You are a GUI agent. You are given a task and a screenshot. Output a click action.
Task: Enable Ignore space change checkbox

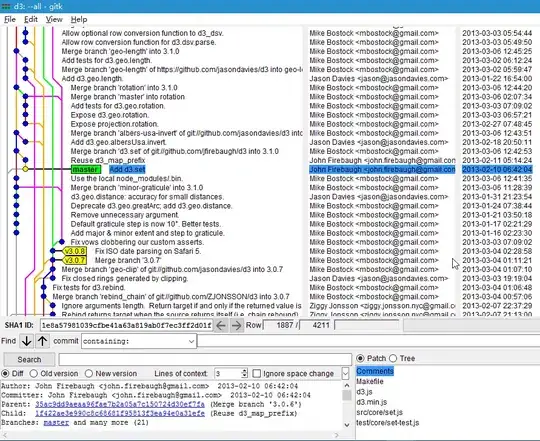[x=257, y=374]
